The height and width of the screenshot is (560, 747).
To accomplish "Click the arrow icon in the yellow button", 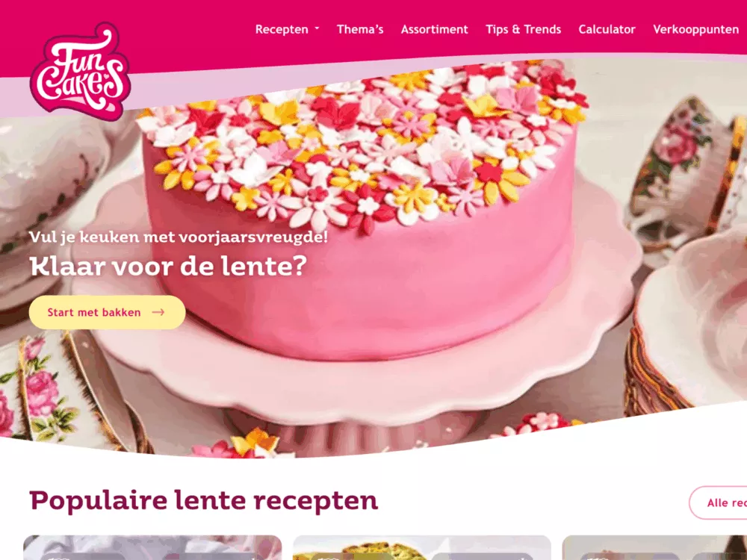I will 158,312.
